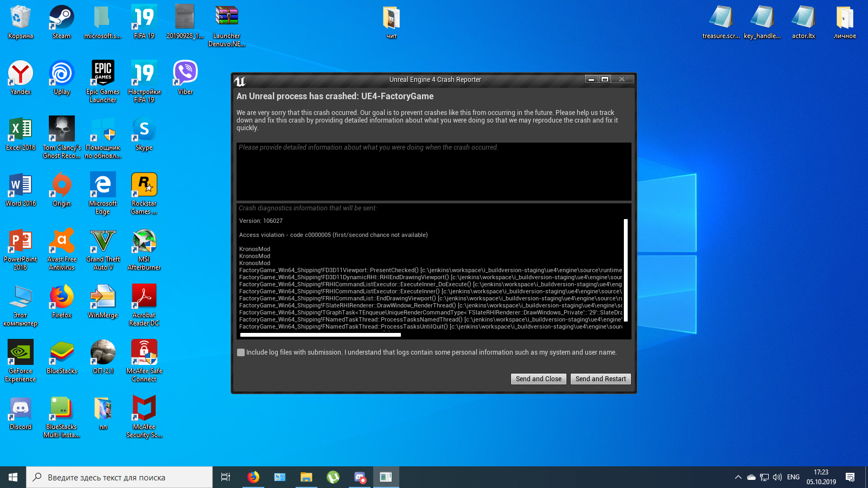Click vertical scrollbar of crash diagnostics
Viewport: 868px width, 488px height.
pyautogui.click(x=626, y=270)
